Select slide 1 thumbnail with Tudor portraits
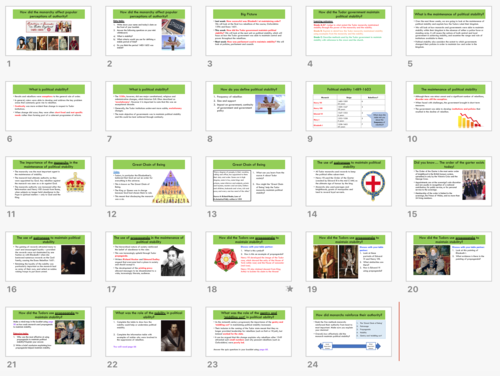The width and height of the screenshot is (500, 376). pos(48,31)
